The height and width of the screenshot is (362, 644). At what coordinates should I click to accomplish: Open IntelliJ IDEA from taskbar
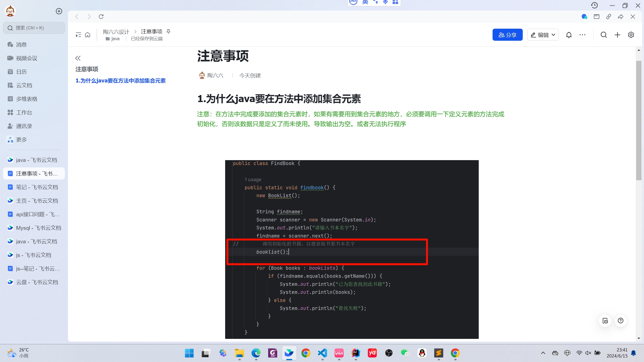(356, 353)
